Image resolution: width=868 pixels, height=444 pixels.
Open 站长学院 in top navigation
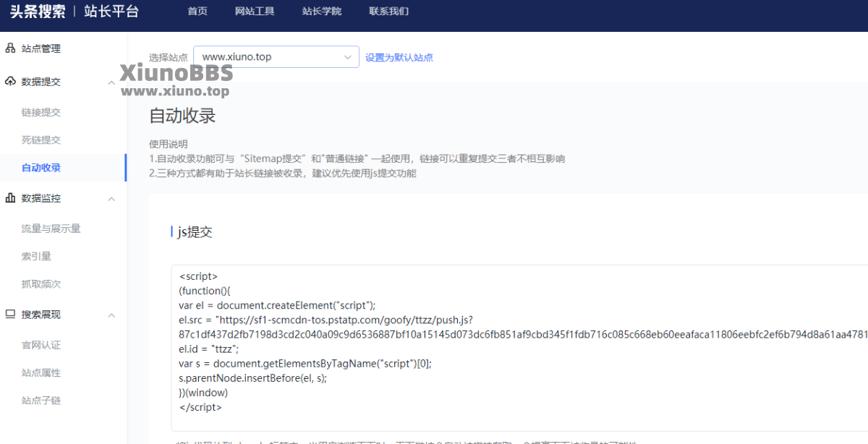[322, 12]
